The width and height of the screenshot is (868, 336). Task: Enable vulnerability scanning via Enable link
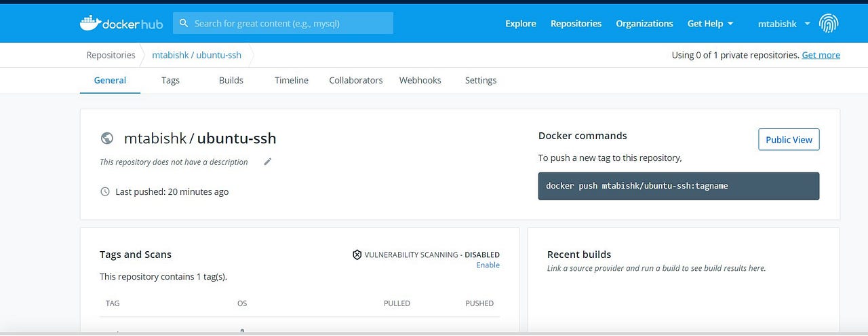(x=488, y=265)
